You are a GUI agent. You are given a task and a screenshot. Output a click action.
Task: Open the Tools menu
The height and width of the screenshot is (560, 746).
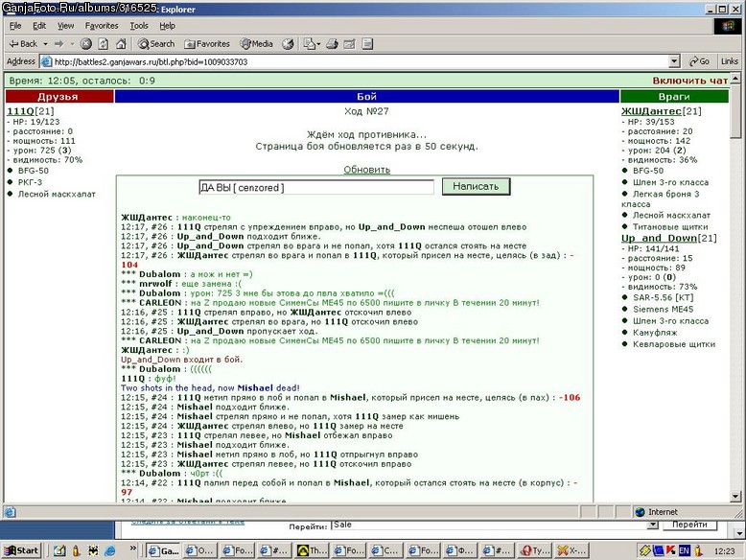[139, 26]
